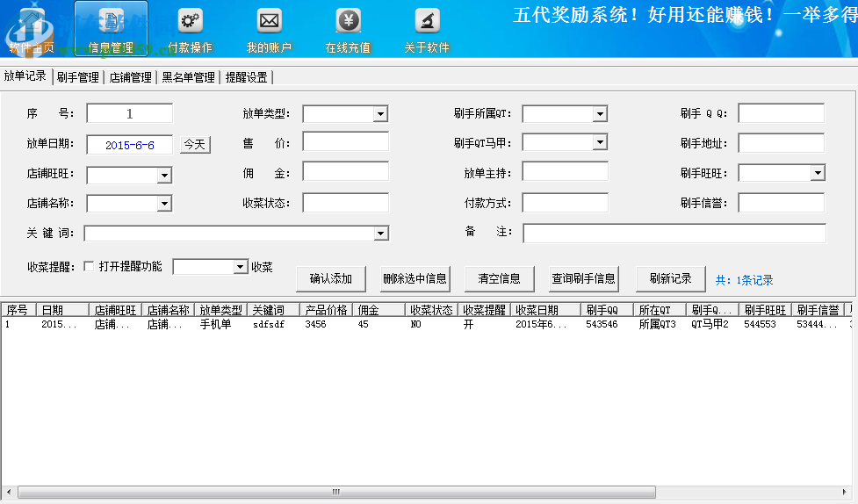Click the 放单主持 input field
The height and width of the screenshot is (504, 858).
pos(565,171)
